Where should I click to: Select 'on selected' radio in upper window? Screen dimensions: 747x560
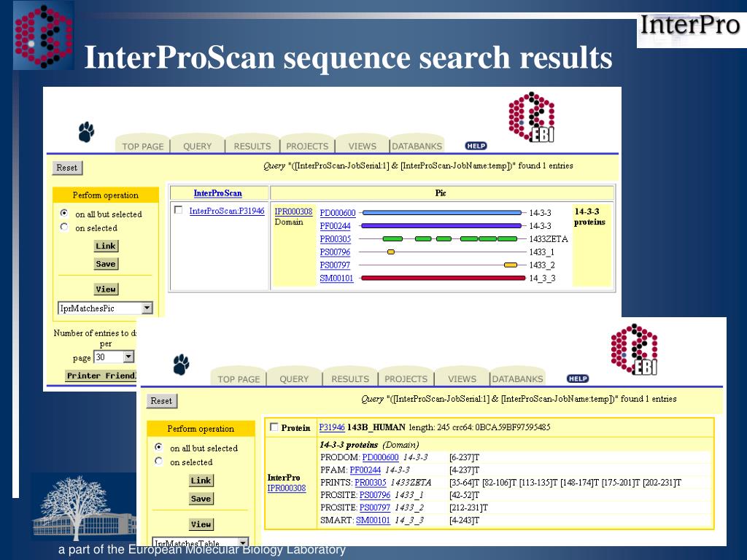(64, 227)
